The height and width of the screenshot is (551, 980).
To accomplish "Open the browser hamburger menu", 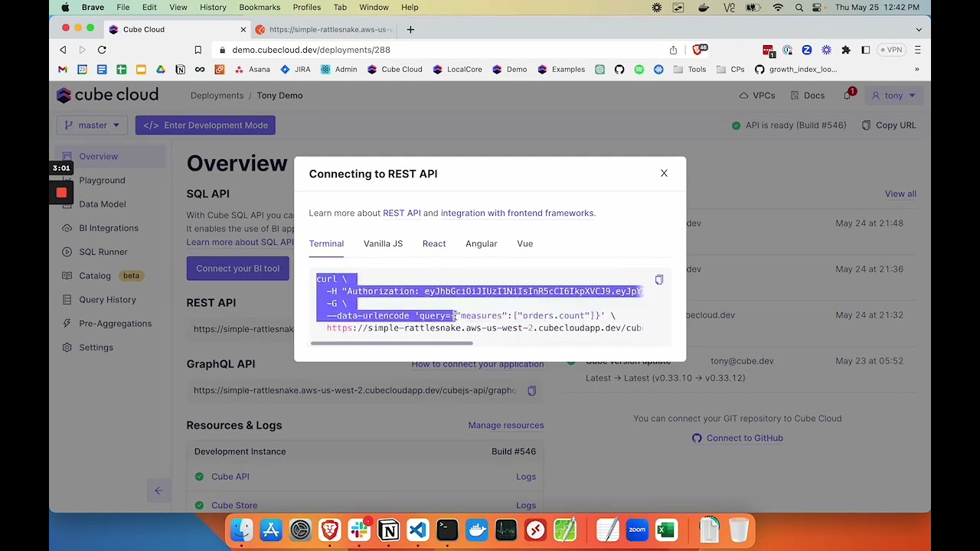I will 917,50.
